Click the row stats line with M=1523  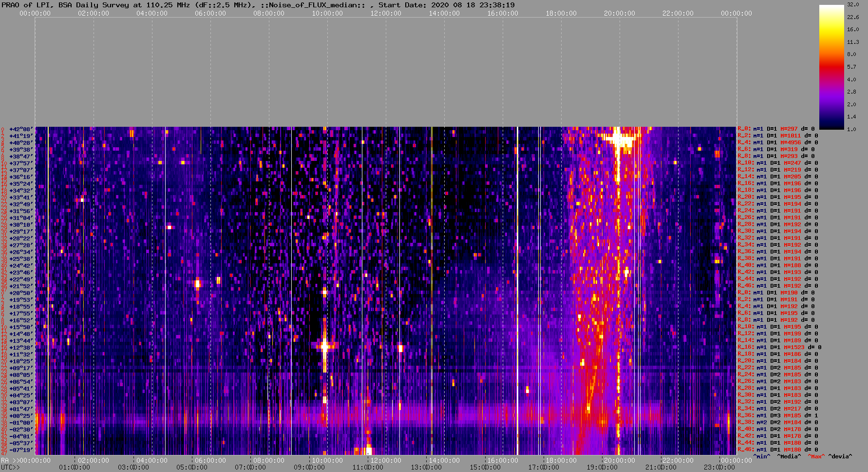point(779,348)
